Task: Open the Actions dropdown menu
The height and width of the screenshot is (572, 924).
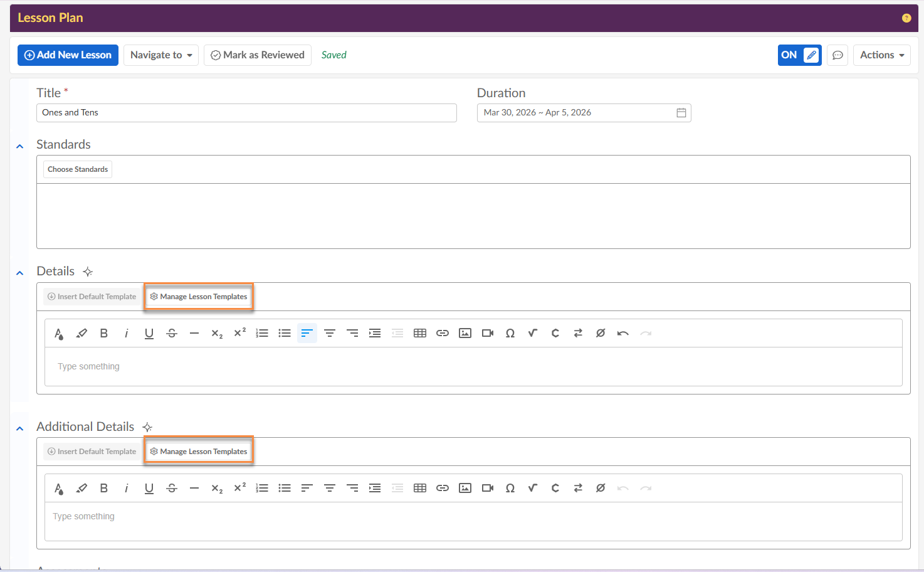Action: coord(881,55)
